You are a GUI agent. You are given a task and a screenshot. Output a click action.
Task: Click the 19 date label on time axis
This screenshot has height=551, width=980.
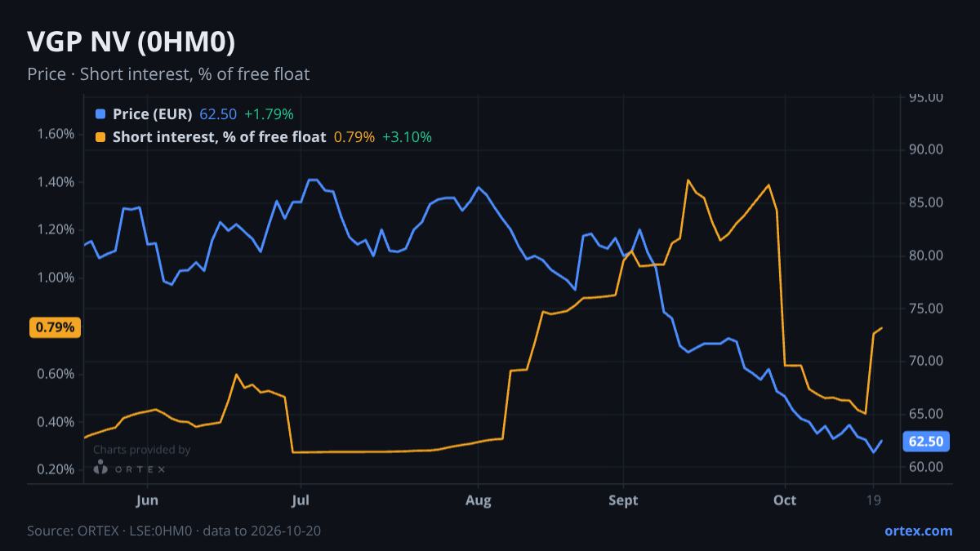pos(873,500)
